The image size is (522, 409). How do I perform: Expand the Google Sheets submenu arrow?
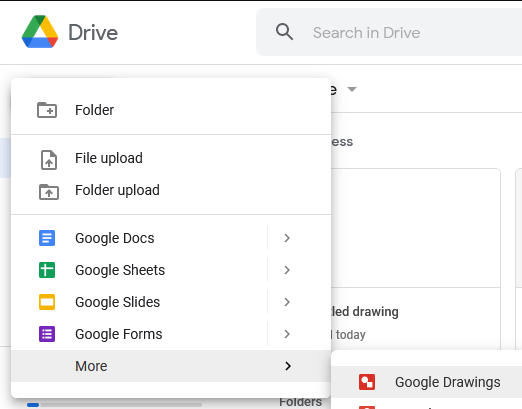tap(287, 270)
